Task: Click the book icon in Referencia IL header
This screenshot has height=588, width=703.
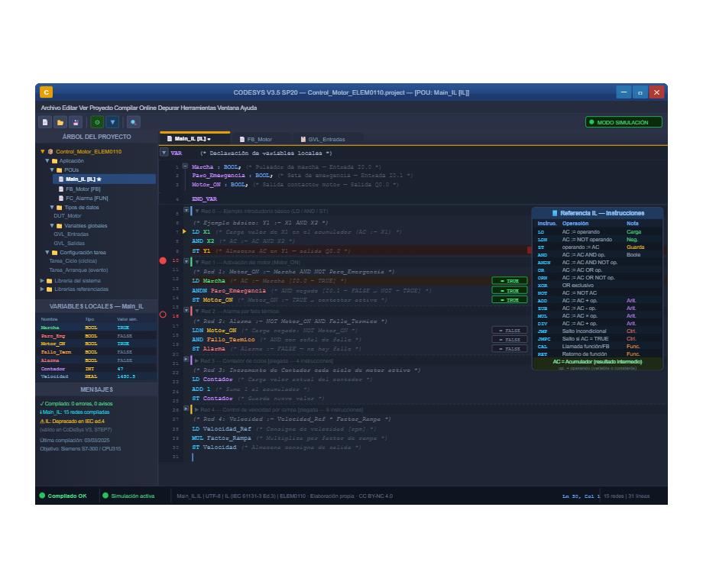Action: (555, 213)
